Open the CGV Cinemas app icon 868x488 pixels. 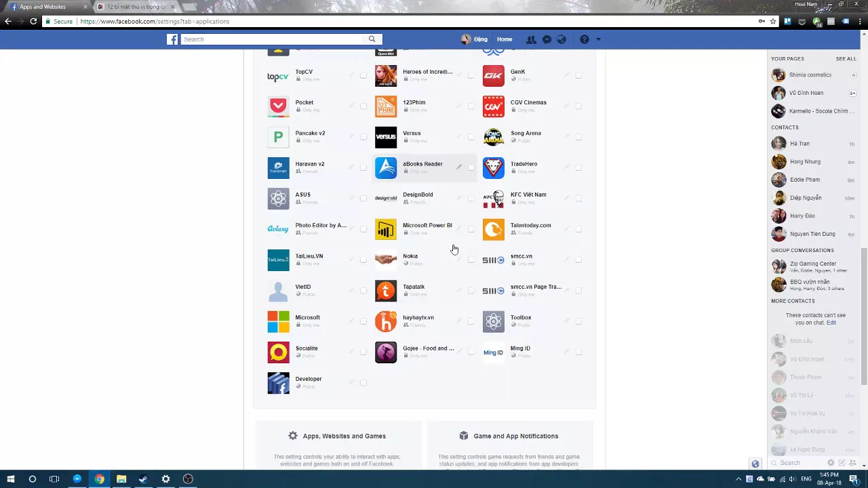click(494, 106)
